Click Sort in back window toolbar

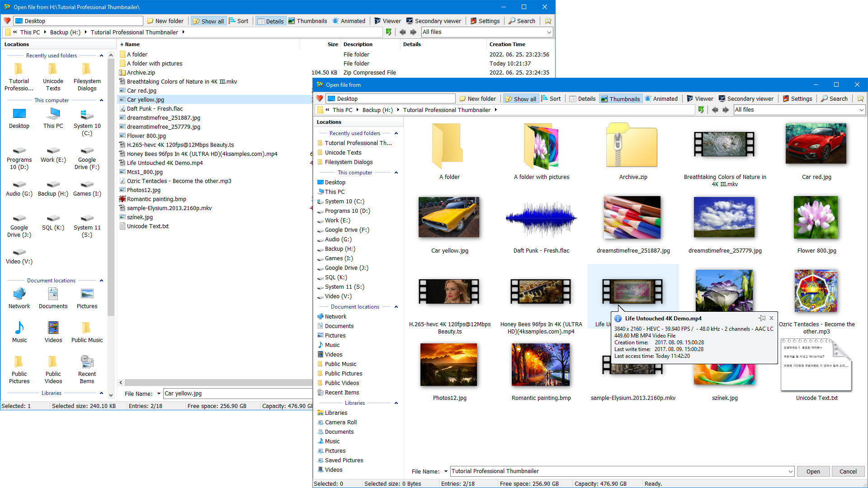[x=239, y=21]
